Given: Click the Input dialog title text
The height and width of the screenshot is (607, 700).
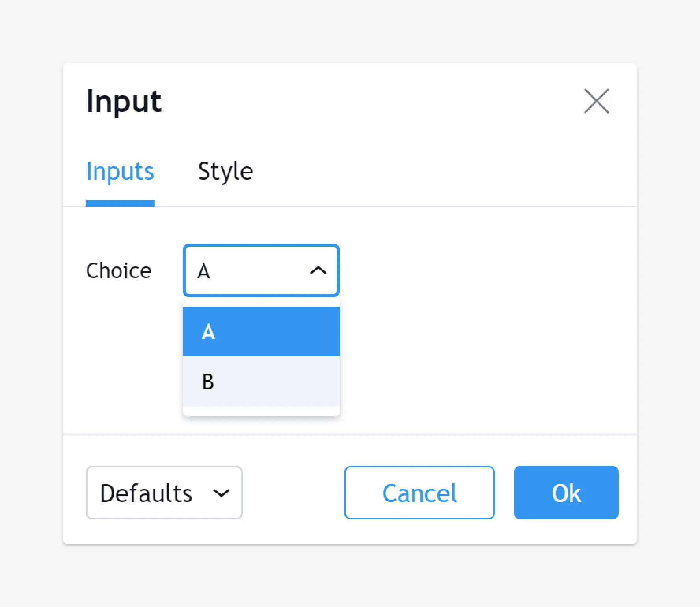Looking at the screenshot, I should (124, 101).
